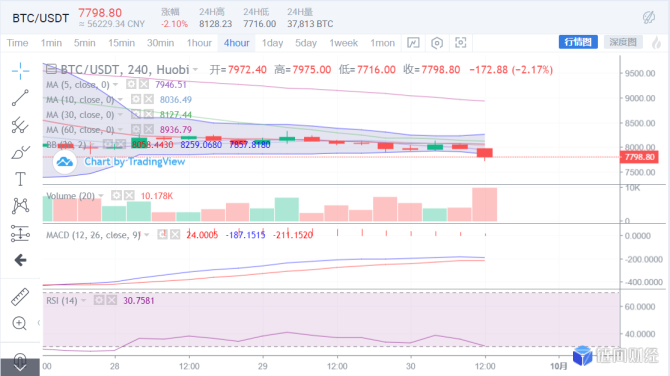Viewport: 670px width, 376px height.
Task: Remove the Volume (20) indicator
Action: pos(129,196)
